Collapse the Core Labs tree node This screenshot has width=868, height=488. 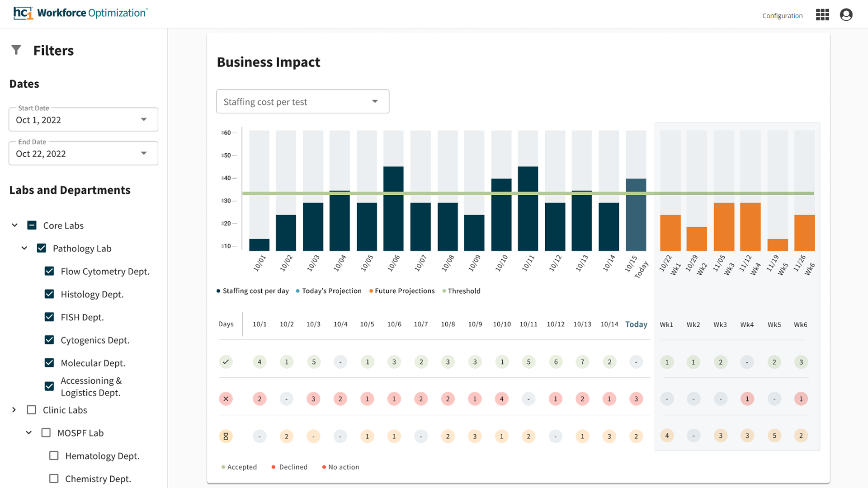point(15,225)
